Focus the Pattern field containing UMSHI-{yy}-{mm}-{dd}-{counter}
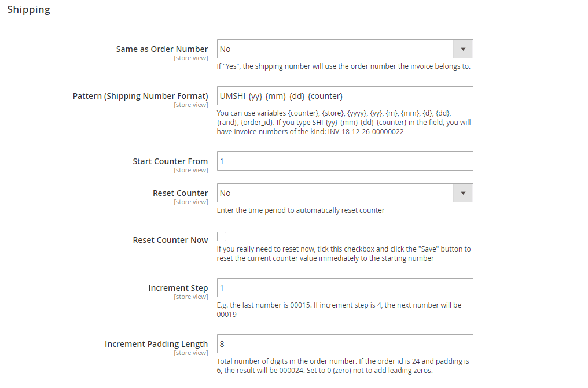 (x=344, y=96)
